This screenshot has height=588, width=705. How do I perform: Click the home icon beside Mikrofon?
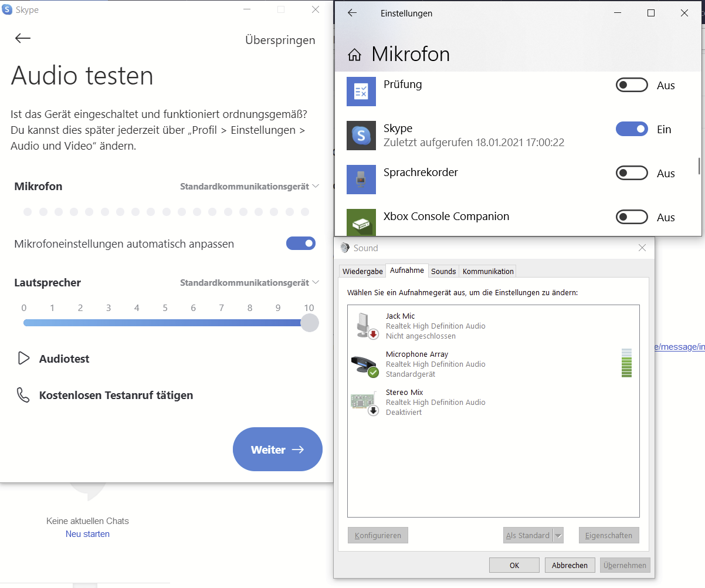pyautogui.click(x=354, y=55)
